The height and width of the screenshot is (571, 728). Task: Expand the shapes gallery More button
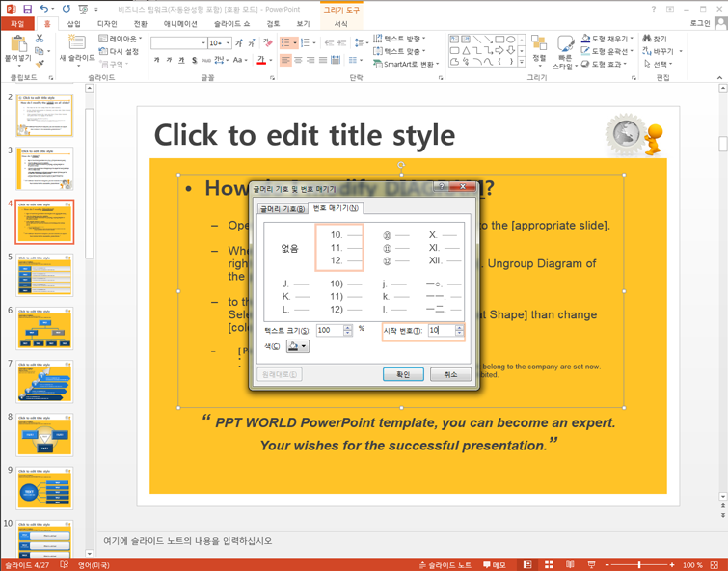click(522, 62)
